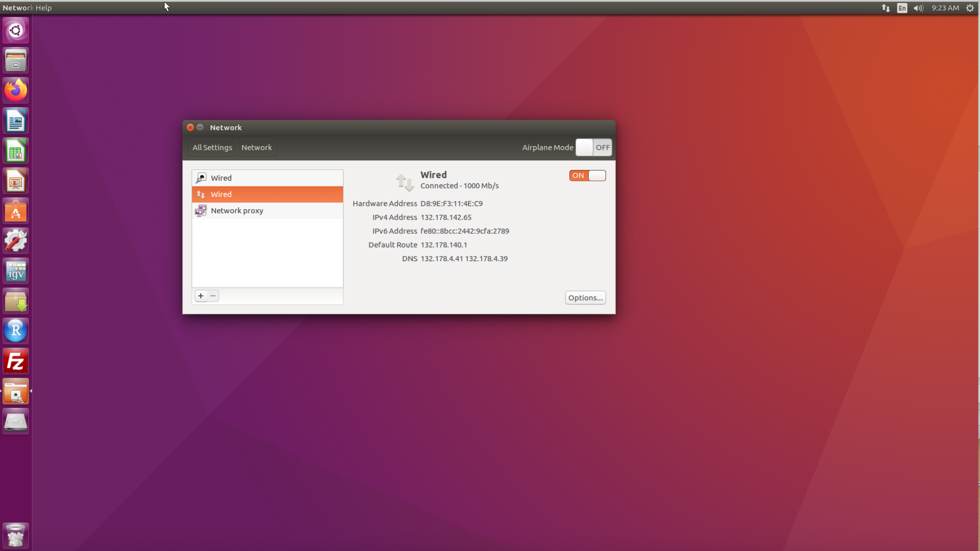Click the system clock showing 9:23 AM
Screen dimensions: 980x551
[x=944, y=8]
